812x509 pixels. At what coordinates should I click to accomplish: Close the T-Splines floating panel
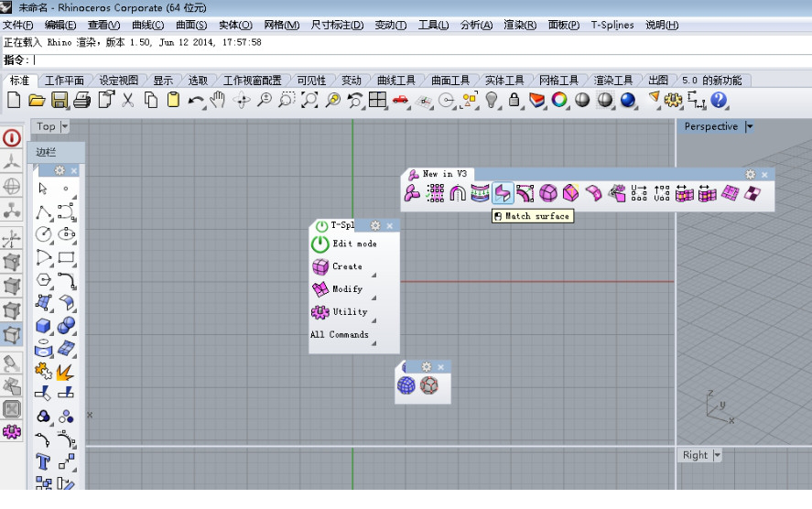point(389,226)
